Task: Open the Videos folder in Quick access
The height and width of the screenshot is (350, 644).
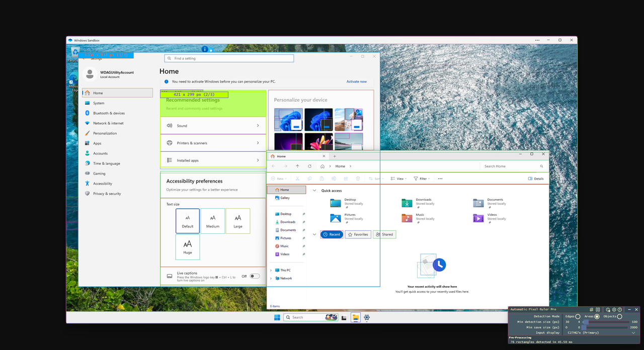Action: pyautogui.click(x=490, y=218)
